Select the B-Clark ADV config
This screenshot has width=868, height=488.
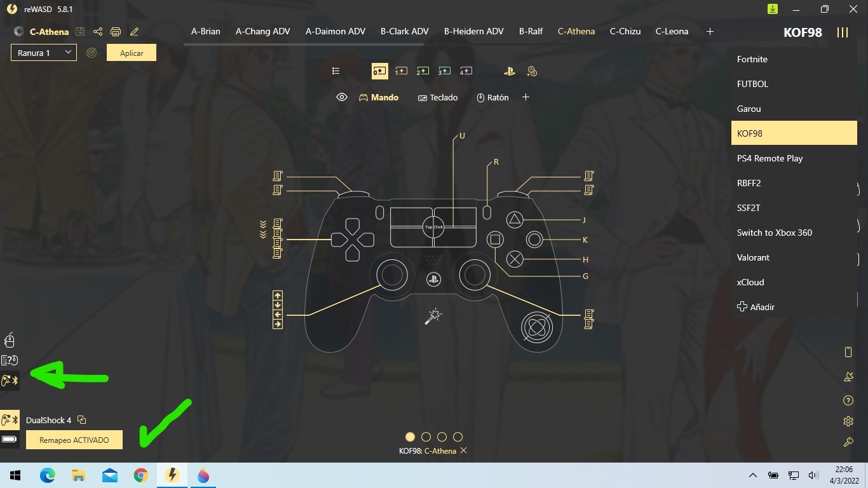click(x=405, y=31)
